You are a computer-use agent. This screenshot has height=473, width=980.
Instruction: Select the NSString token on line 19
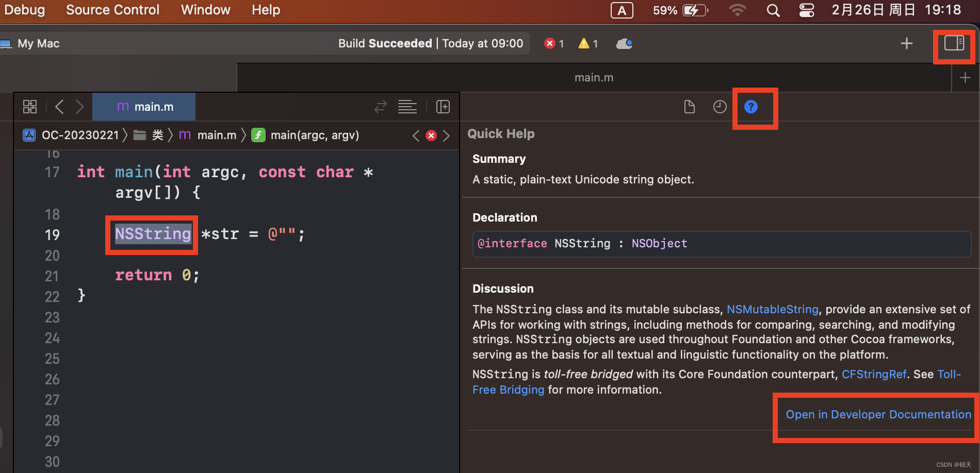point(153,234)
